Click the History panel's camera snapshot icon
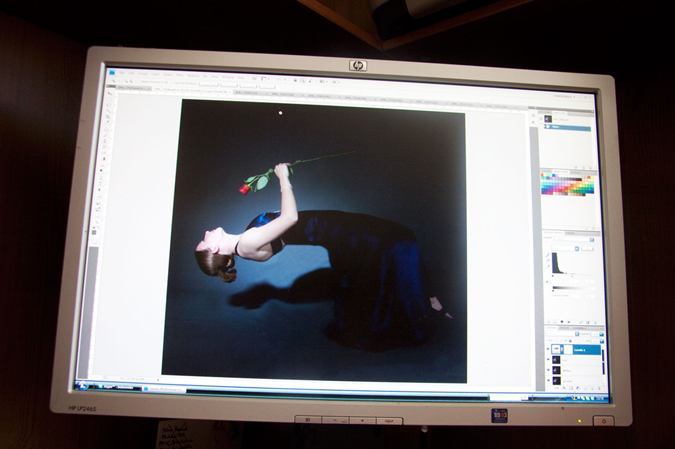The width and height of the screenshot is (675, 449). tap(584, 167)
